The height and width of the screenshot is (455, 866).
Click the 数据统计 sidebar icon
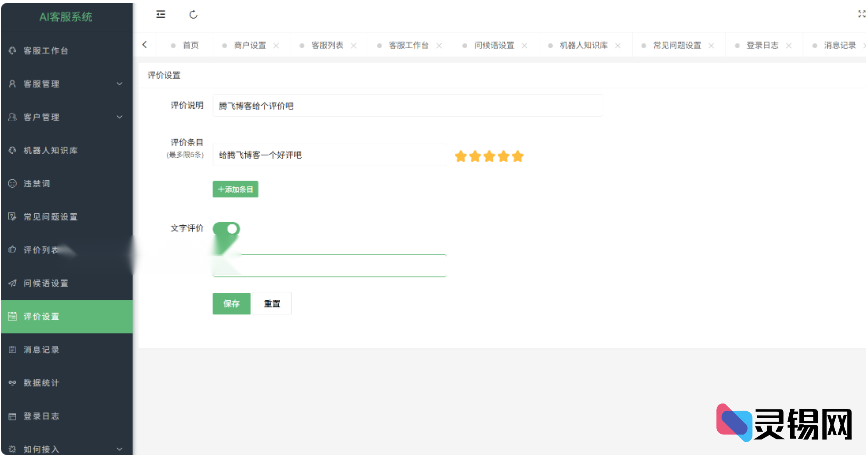pyautogui.click(x=12, y=383)
